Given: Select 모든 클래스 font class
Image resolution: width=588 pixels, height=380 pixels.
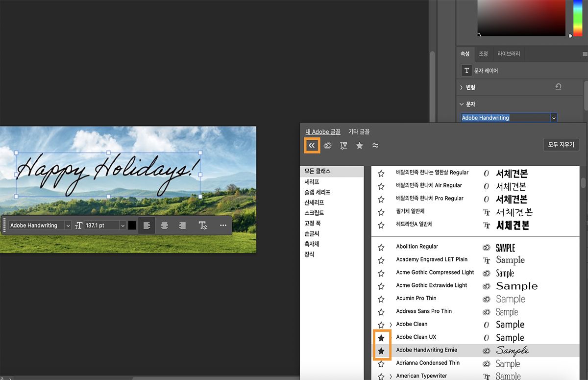Looking at the screenshot, I should (332, 171).
